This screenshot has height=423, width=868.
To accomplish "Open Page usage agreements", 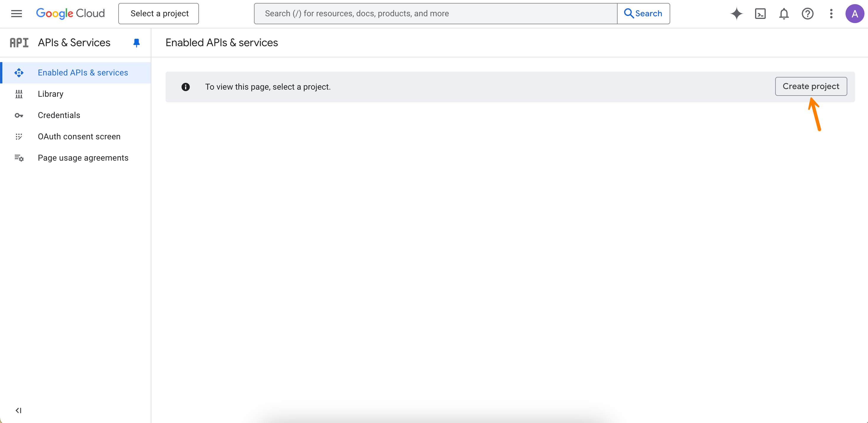I will pyautogui.click(x=83, y=158).
